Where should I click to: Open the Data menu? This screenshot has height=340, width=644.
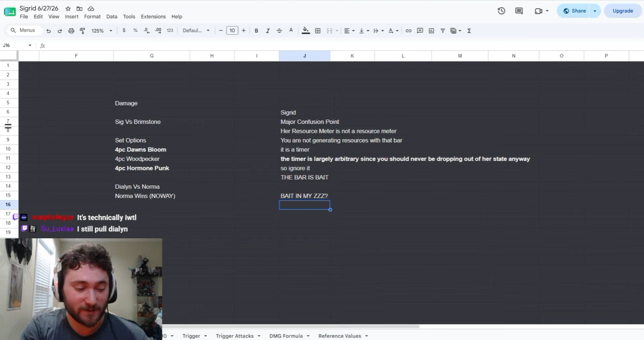[x=112, y=16]
